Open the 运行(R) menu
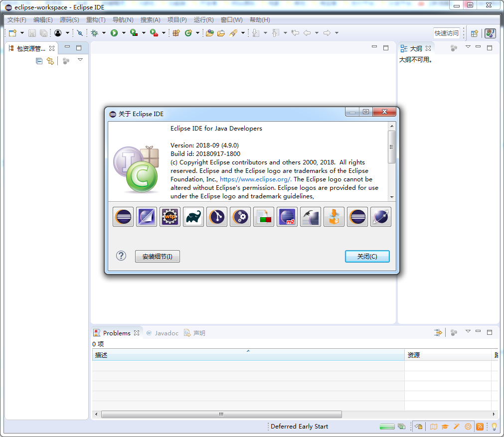504x437 pixels. (x=204, y=19)
